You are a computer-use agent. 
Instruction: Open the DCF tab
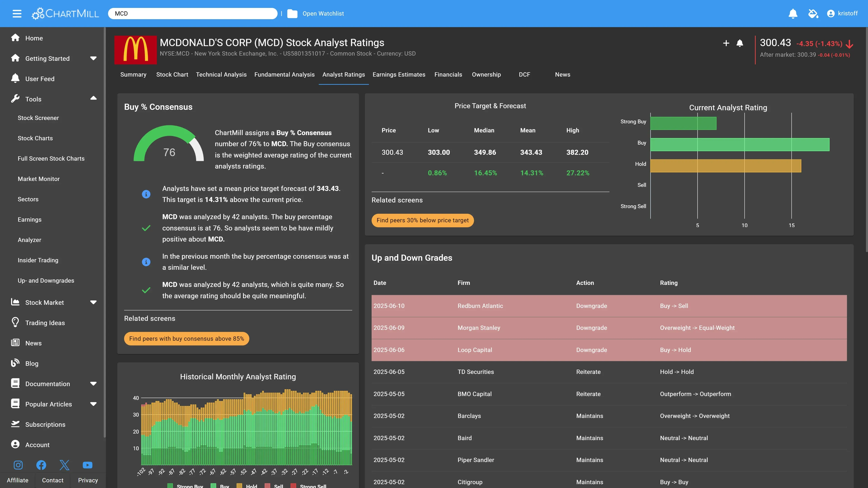524,74
